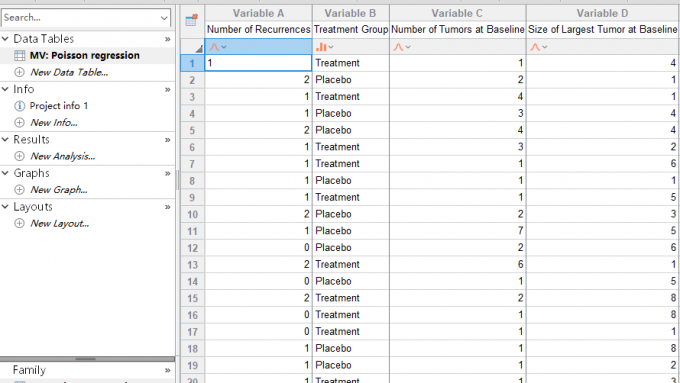Click the plus icon next to New Analysis
The width and height of the screenshot is (680, 383).
20,156
